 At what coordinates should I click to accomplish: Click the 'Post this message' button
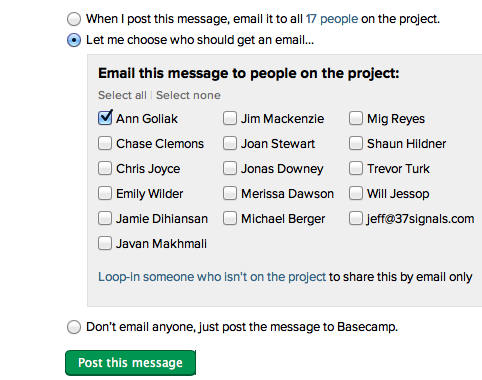click(x=130, y=363)
